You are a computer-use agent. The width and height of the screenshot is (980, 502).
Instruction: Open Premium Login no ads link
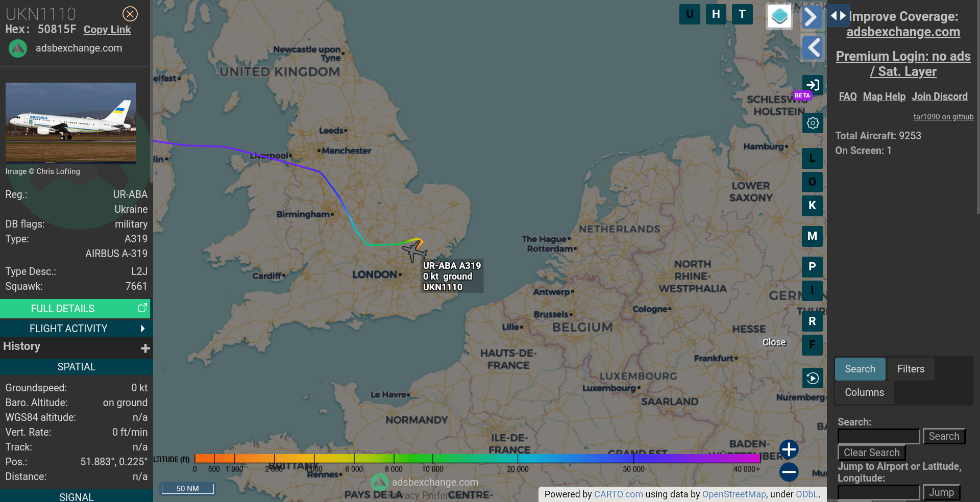903,64
